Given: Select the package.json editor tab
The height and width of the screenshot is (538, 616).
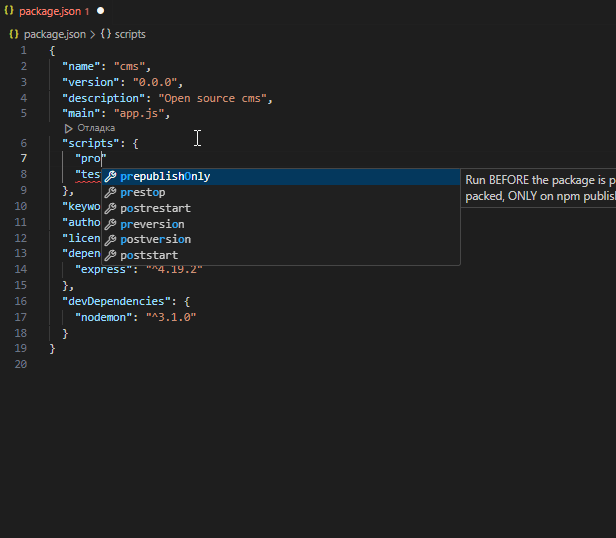Looking at the screenshot, I should click(54, 11).
